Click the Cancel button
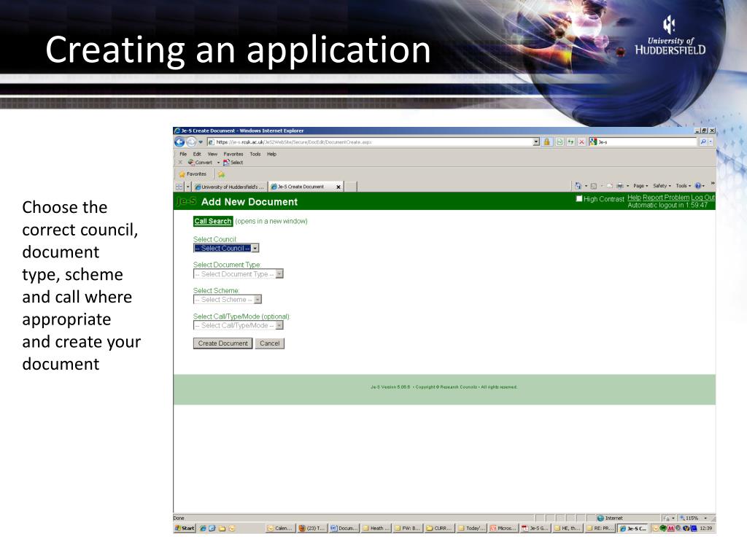This screenshot has height=560, width=747. pos(270,343)
